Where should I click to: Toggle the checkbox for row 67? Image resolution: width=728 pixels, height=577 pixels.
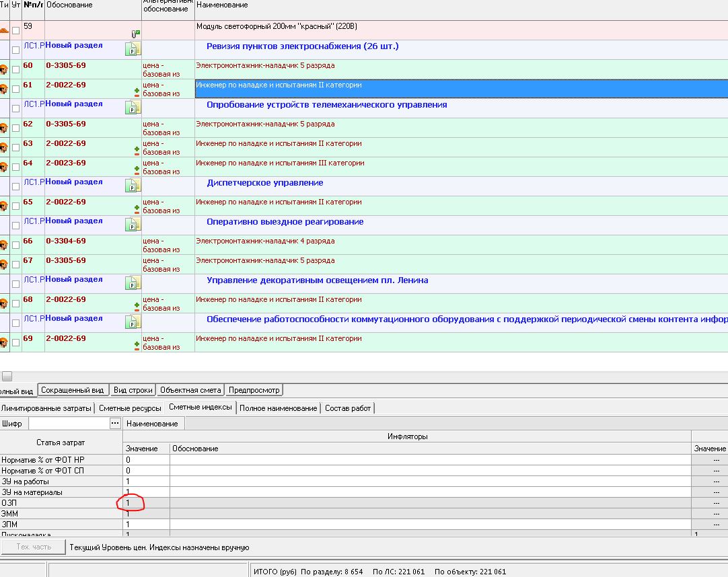(16, 265)
